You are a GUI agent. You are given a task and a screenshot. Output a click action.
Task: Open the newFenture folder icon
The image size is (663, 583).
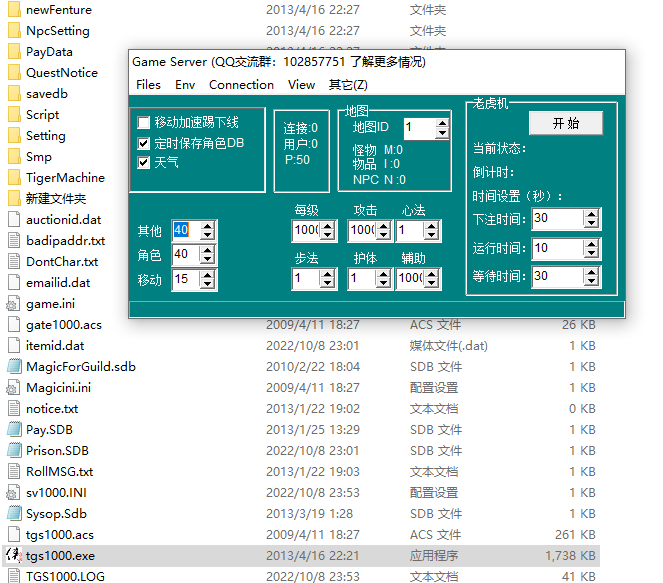(x=14, y=9)
